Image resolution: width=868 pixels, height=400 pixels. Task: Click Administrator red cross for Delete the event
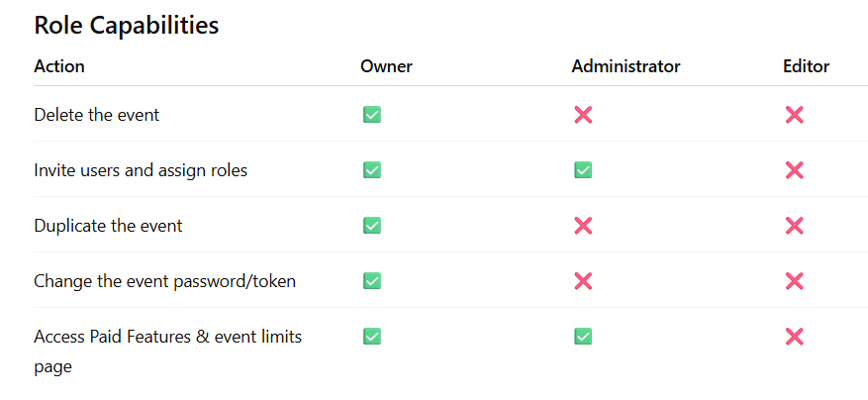pos(583,115)
